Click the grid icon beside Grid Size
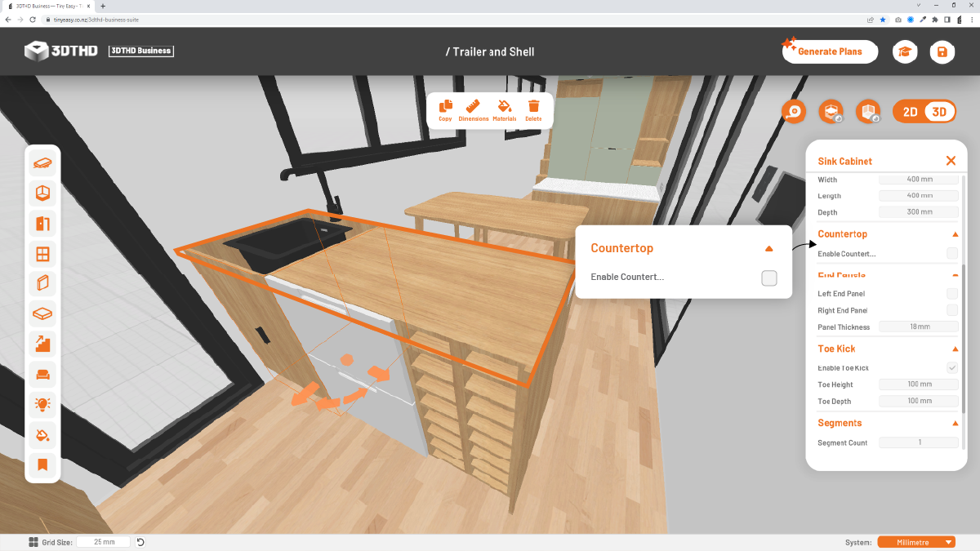This screenshot has width=980, height=551. [x=33, y=542]
